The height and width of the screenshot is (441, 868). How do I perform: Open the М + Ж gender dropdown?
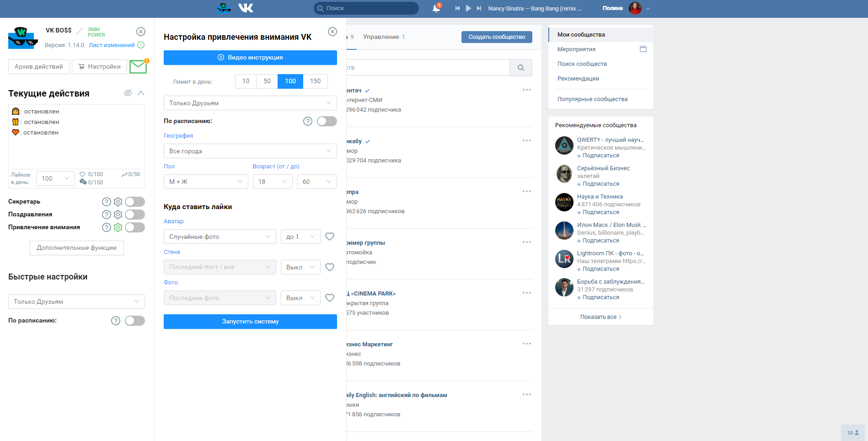(x=206, y=182)
